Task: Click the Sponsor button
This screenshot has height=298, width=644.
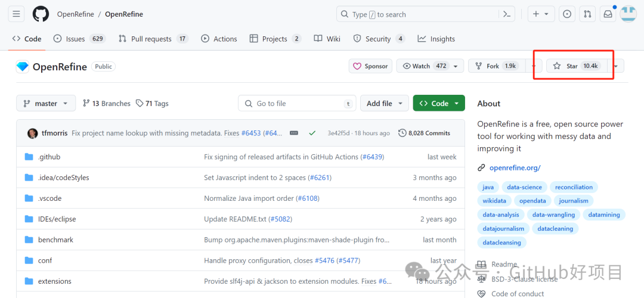Action: click(370, 66)
